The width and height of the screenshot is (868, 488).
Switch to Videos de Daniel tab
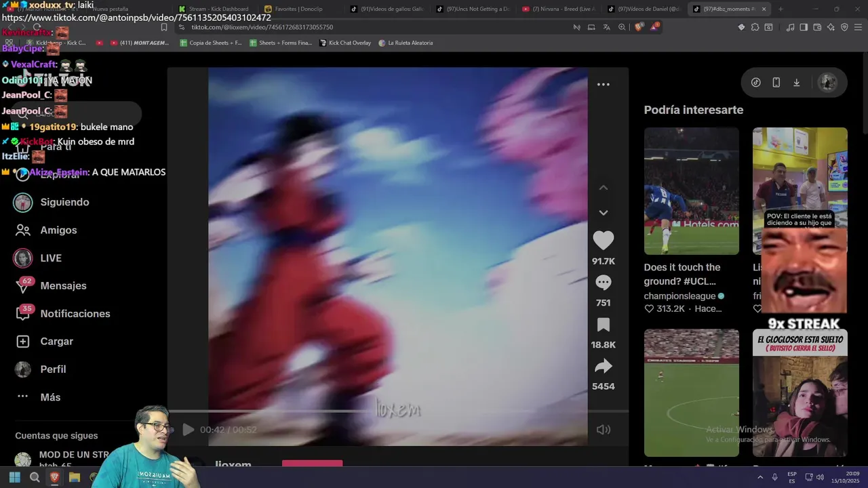click(644, 9)
